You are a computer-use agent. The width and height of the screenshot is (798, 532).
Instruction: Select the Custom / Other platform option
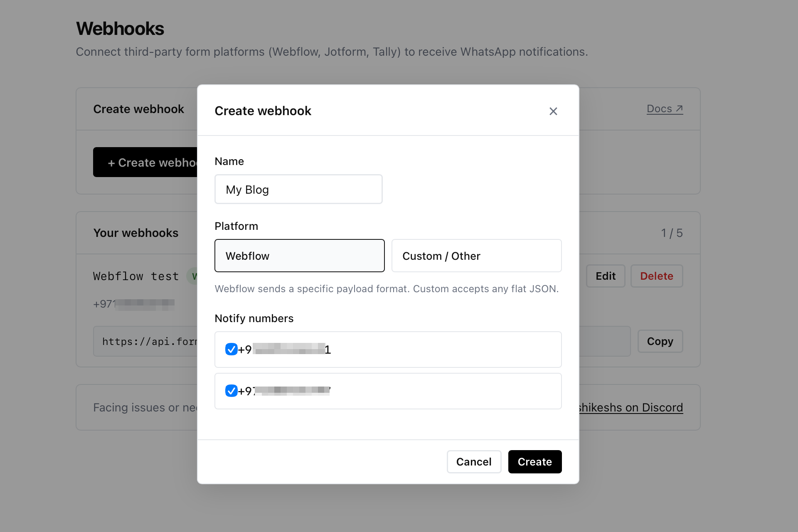point(476,256)
